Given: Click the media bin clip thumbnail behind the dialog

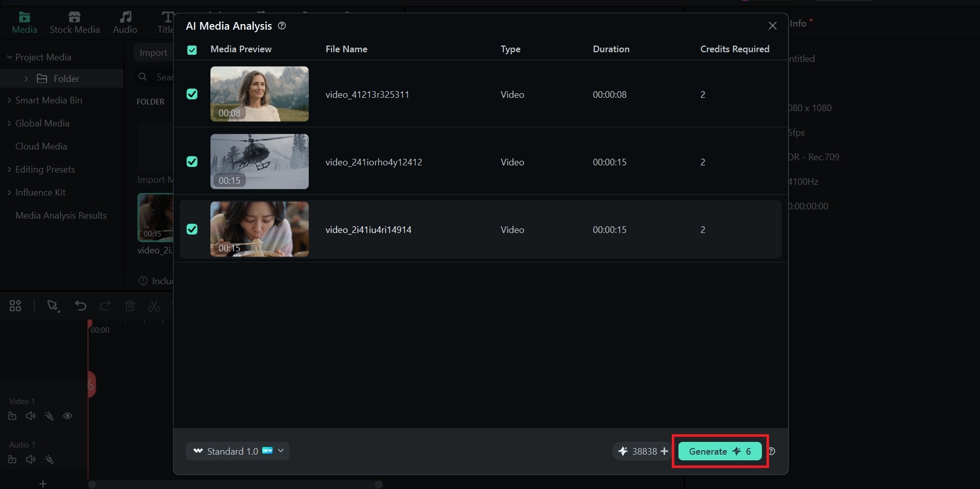Looking at the screenshot, I should 156,217.
